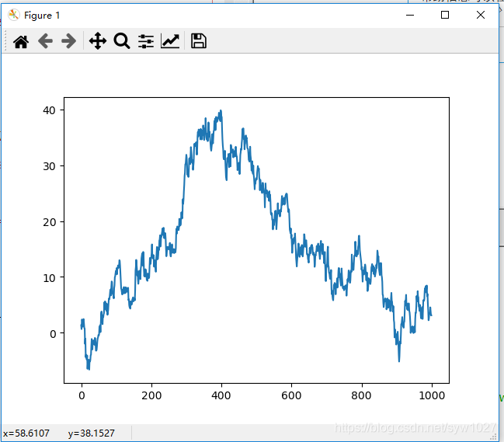Go back to previous view
Screen dimensions: 504x442
point(45,41)
